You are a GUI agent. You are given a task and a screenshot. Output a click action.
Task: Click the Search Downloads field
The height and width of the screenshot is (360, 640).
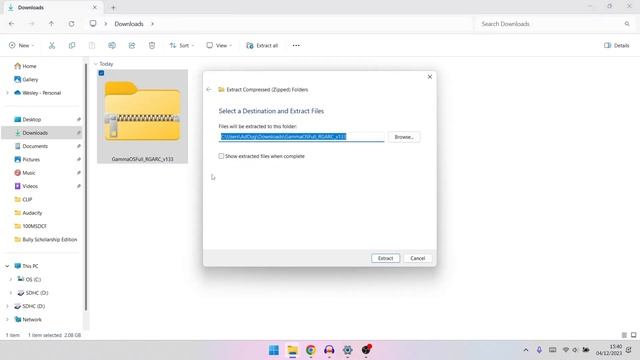[x=551, y=24]
